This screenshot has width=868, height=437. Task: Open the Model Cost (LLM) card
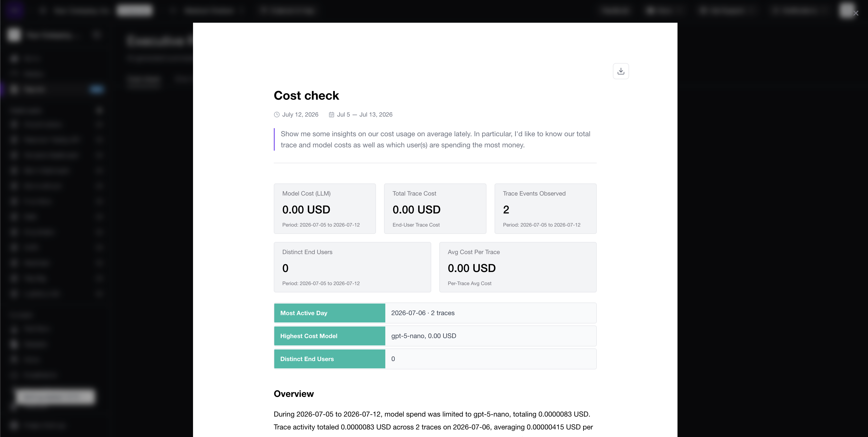pyautogui.click(x=325, y=209)
